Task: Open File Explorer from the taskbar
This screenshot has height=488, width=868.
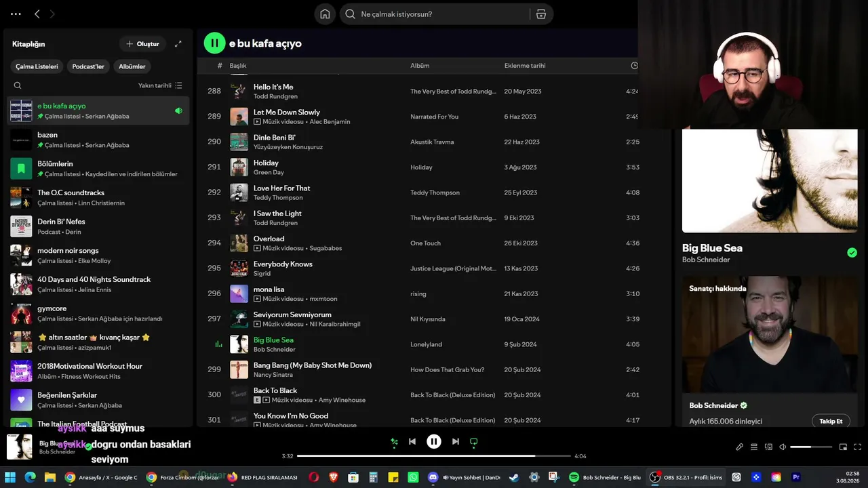Action: pos(50,477)
